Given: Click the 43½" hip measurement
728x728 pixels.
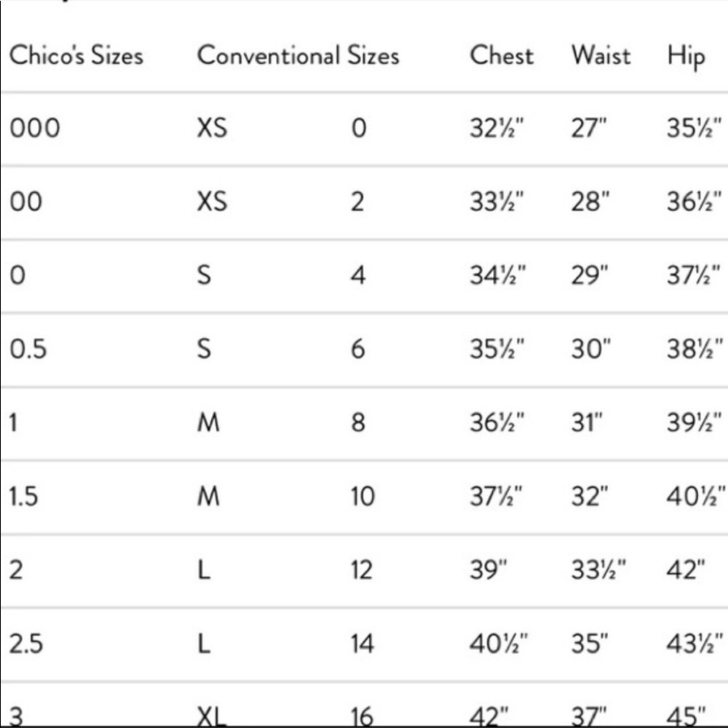Looking at the screenshot, I should [695, 644].
